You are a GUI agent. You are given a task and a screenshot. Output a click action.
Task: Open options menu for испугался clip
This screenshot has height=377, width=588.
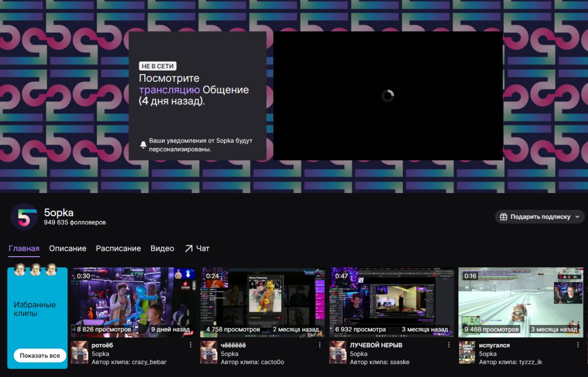(x=578, y=345)
